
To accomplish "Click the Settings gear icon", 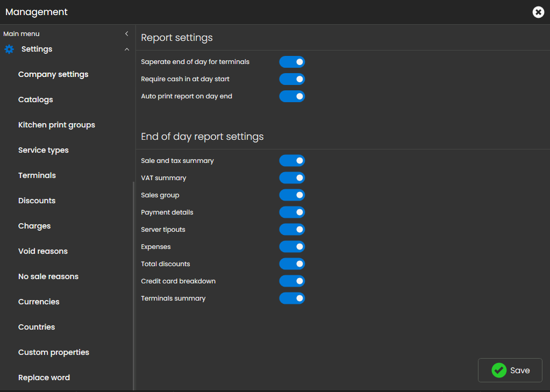I will click(x=9, y=49).
